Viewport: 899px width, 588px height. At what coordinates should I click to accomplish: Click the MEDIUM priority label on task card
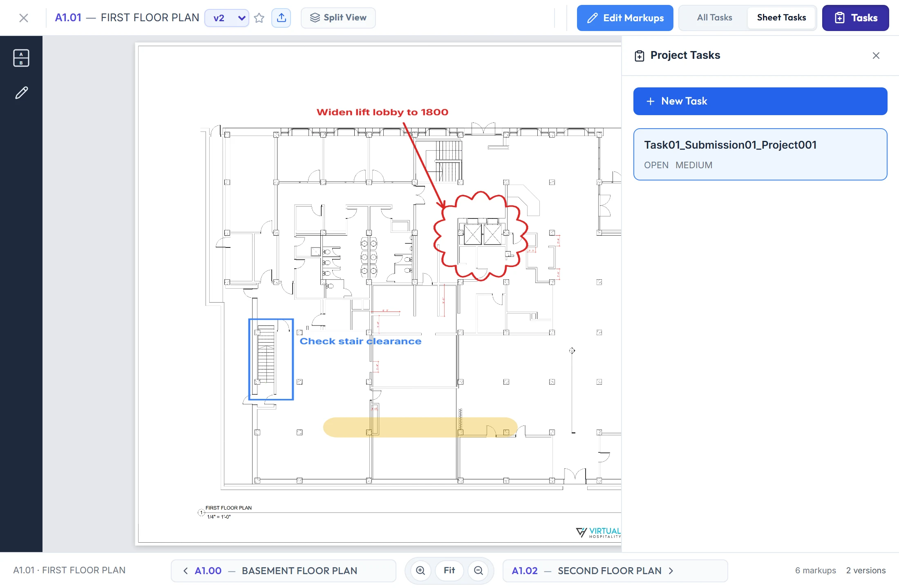693,165
